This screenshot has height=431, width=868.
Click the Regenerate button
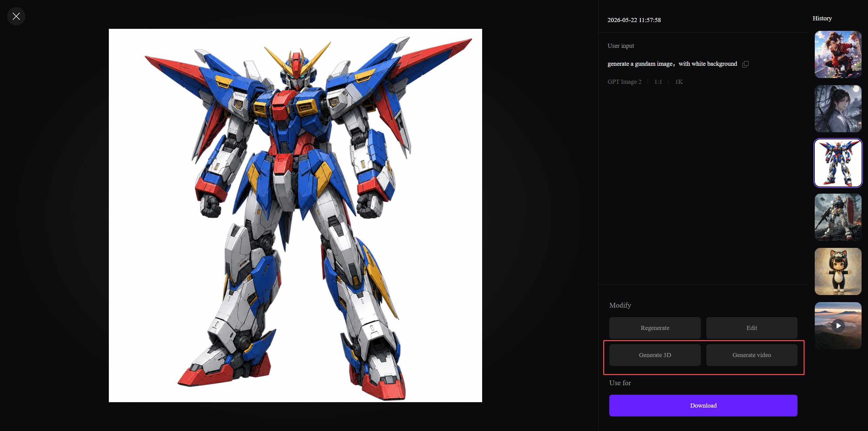655,328
